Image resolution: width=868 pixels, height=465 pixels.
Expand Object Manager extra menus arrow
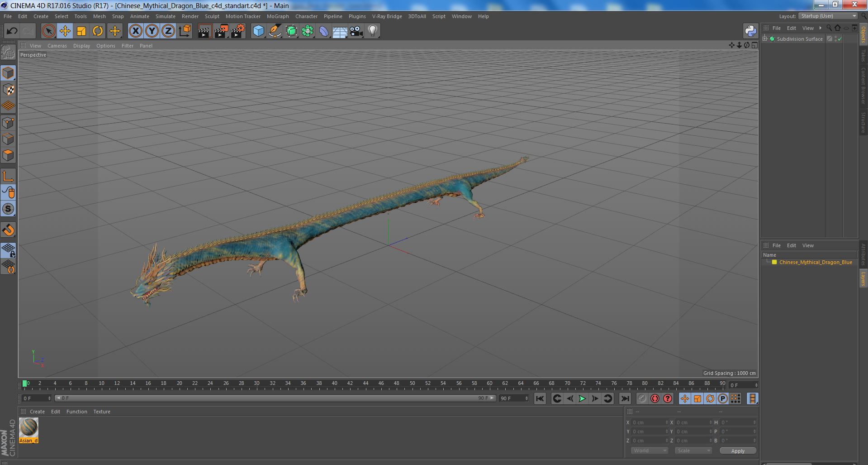[820, 28]
